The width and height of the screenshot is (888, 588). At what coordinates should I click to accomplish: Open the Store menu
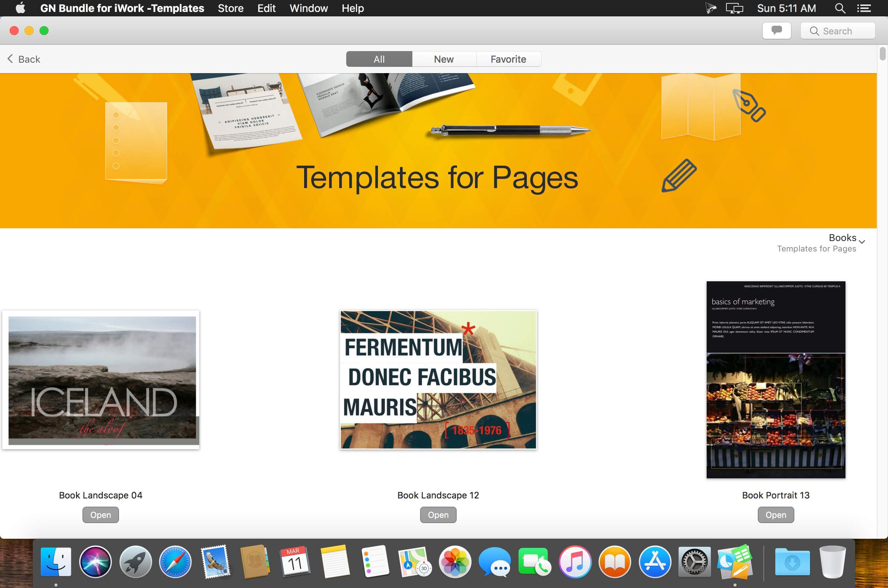click(x=231, y=8)
